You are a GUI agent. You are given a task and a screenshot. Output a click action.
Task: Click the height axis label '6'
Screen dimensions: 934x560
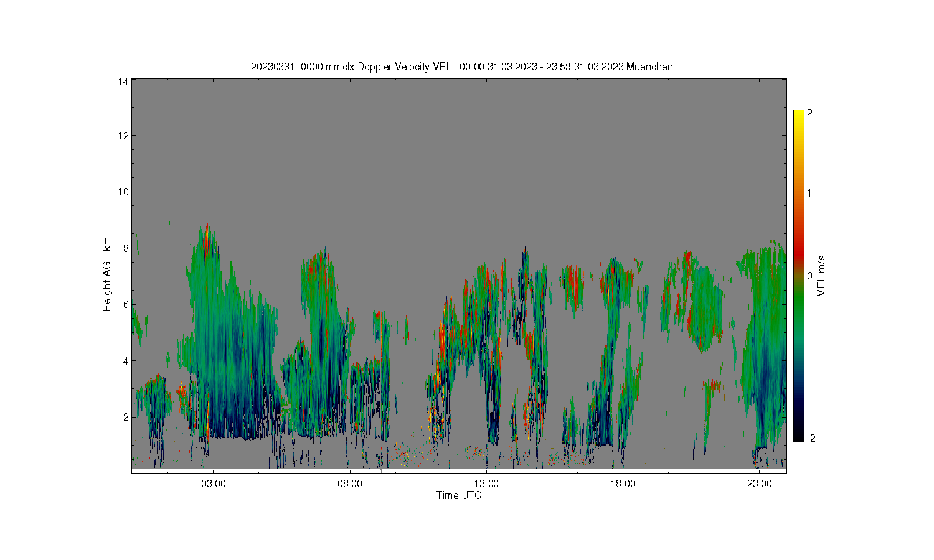point(126,304)
